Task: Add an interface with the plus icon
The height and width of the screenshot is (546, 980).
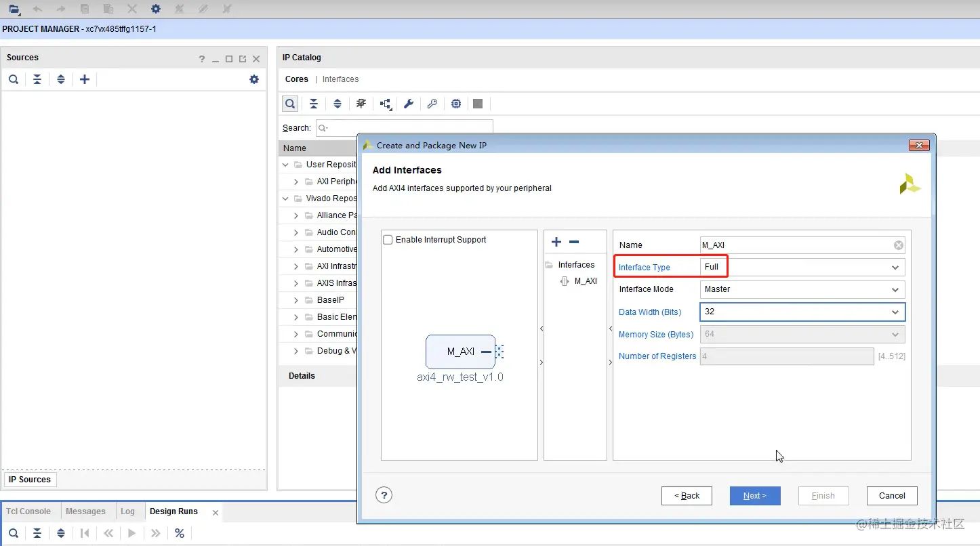Action: point(556,242)
